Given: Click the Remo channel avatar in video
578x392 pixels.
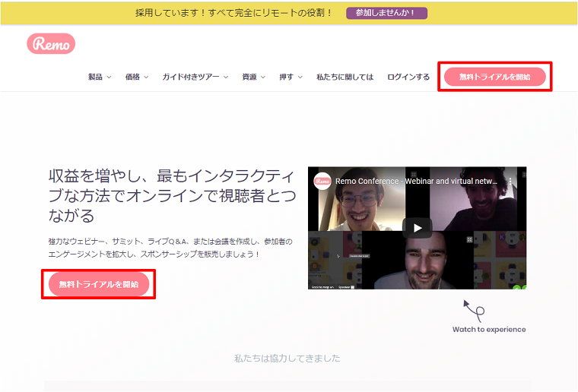Looking at the screenshot, I should (x=322, y=181).
